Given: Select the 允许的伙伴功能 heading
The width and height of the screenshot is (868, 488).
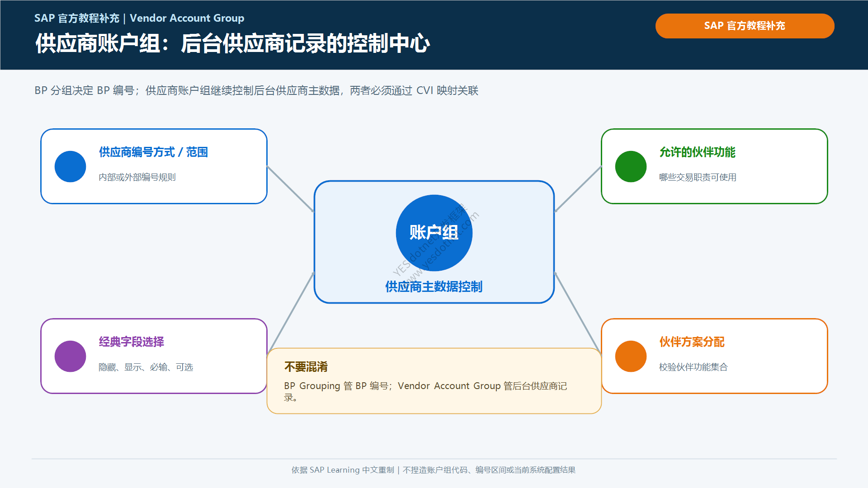Looking at the screenshot, I should 697,152.
